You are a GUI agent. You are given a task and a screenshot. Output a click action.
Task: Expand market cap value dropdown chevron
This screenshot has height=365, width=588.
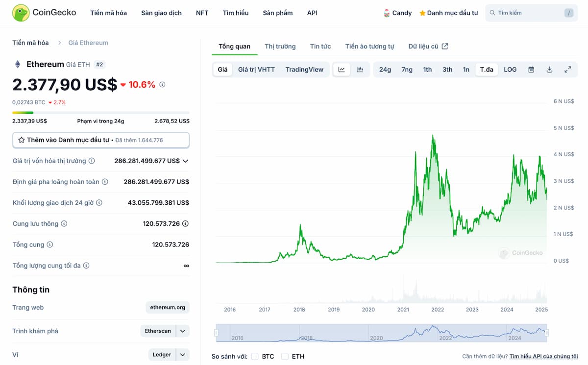coord(185,161)
